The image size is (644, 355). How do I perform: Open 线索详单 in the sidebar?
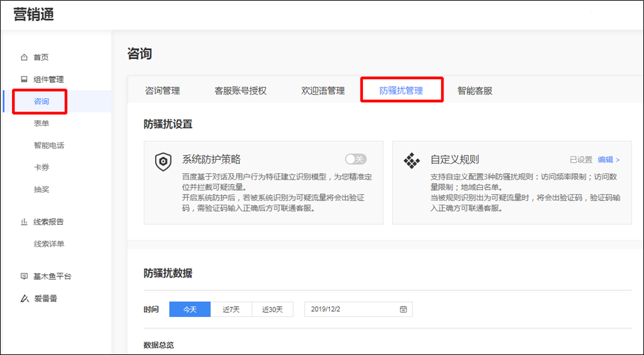[49, 244]
